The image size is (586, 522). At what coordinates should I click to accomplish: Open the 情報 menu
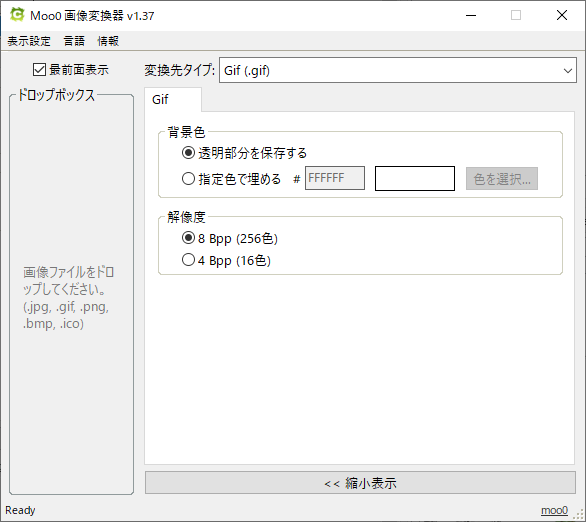pos(108,41)
